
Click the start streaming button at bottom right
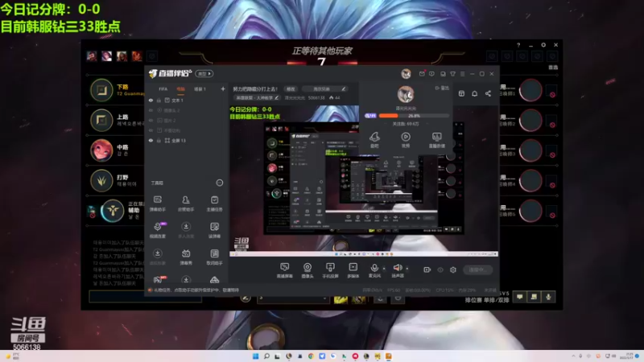pyautogui.click(x=477, y=269)
